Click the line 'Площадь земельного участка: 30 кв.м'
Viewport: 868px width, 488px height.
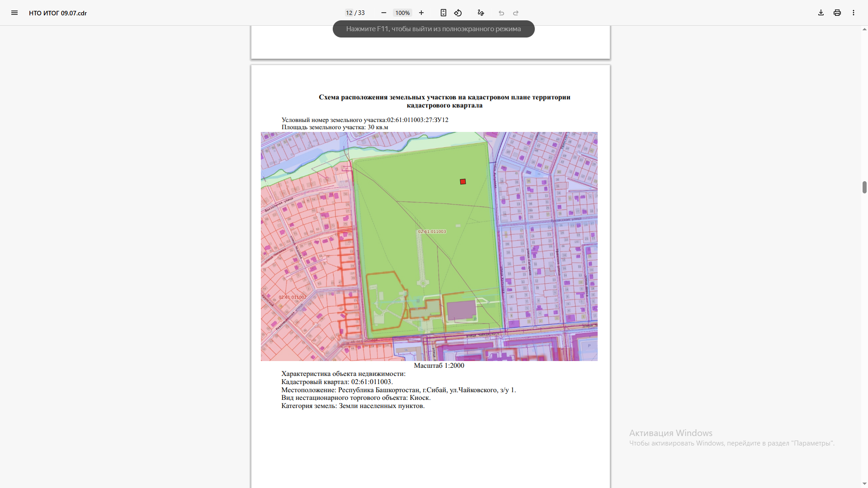pos(335,127)
